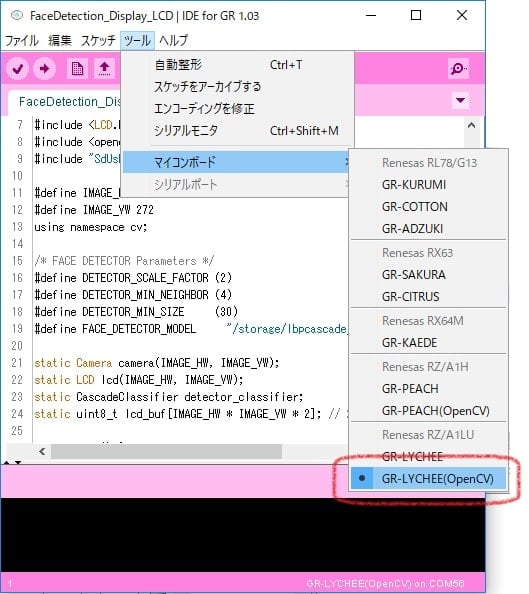
Task: Maximize the IDE for GR window
Action: pos(416,16)
